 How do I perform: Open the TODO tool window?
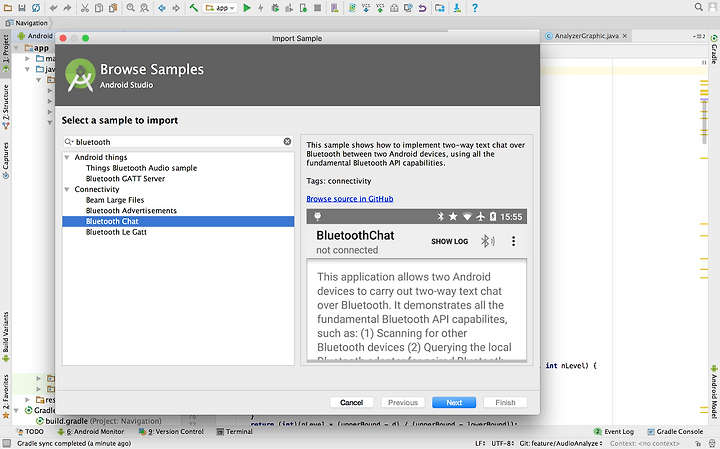(30, 432)
